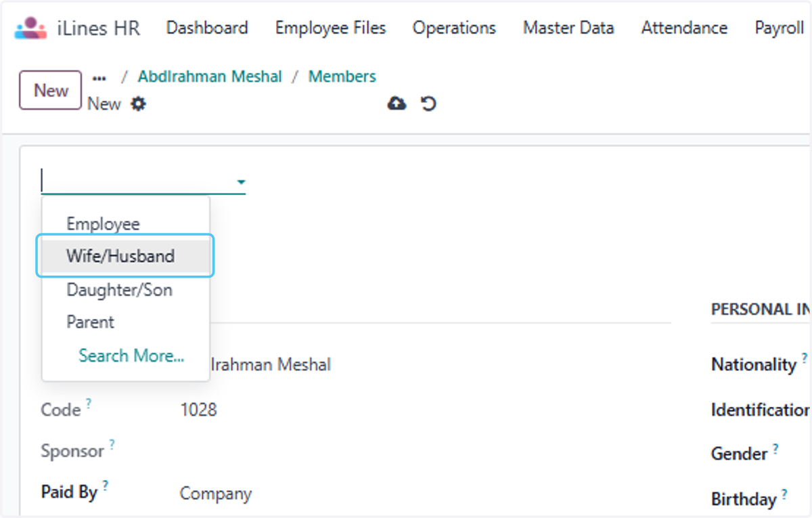
Task: Click the Search More... link
Action: [x=131, y=355]
